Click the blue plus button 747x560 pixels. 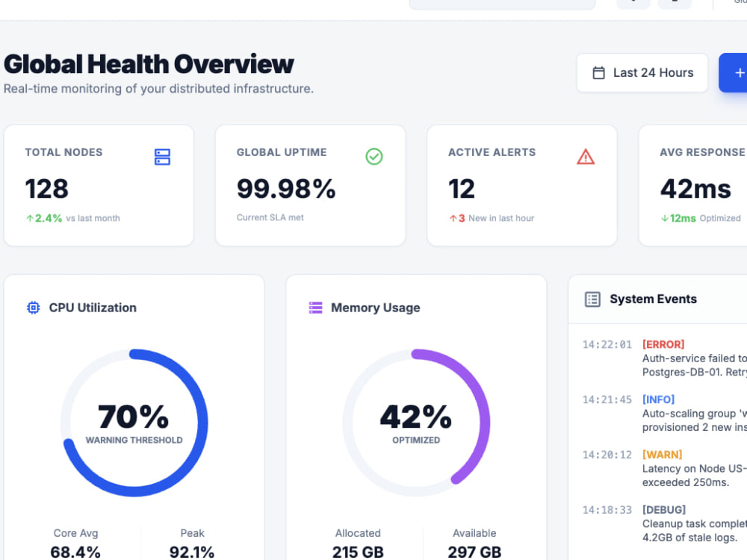[x=734, y=73]
